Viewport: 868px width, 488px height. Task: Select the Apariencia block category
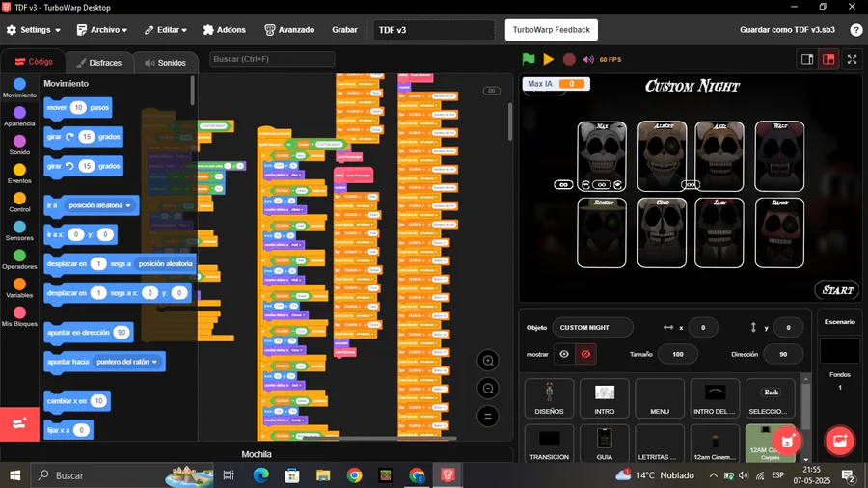19,117
